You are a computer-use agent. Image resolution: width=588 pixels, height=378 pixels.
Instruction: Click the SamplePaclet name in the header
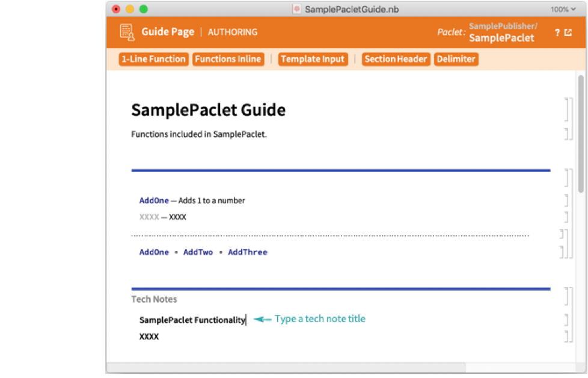pos(501,38)
